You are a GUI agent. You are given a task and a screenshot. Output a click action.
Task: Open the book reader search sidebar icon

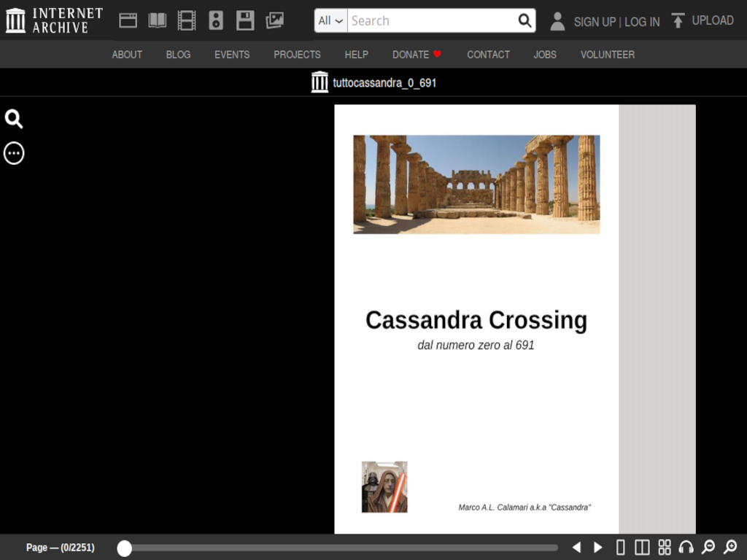click(14, 119)
